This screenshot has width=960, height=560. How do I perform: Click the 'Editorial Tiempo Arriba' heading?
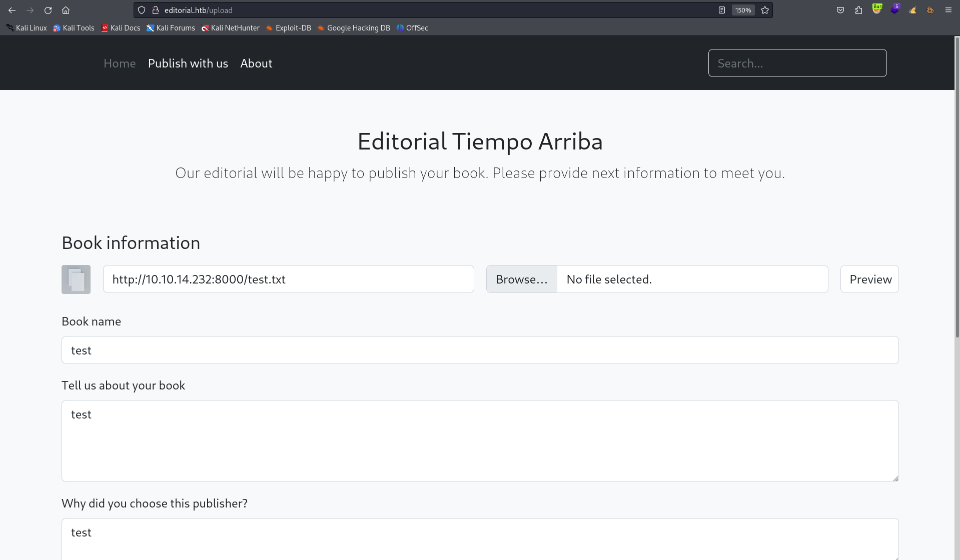click(480, 141)
